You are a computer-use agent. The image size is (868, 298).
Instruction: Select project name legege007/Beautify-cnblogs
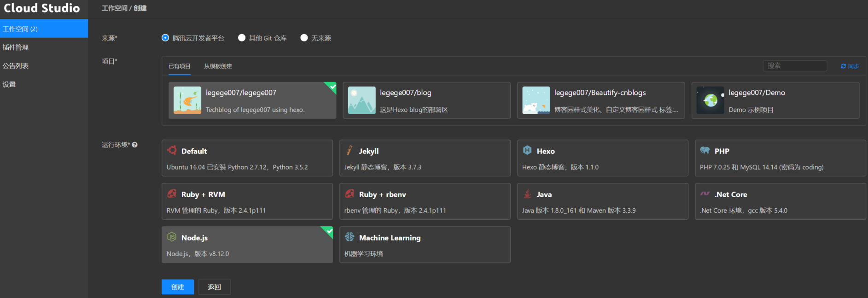(600, 93)
